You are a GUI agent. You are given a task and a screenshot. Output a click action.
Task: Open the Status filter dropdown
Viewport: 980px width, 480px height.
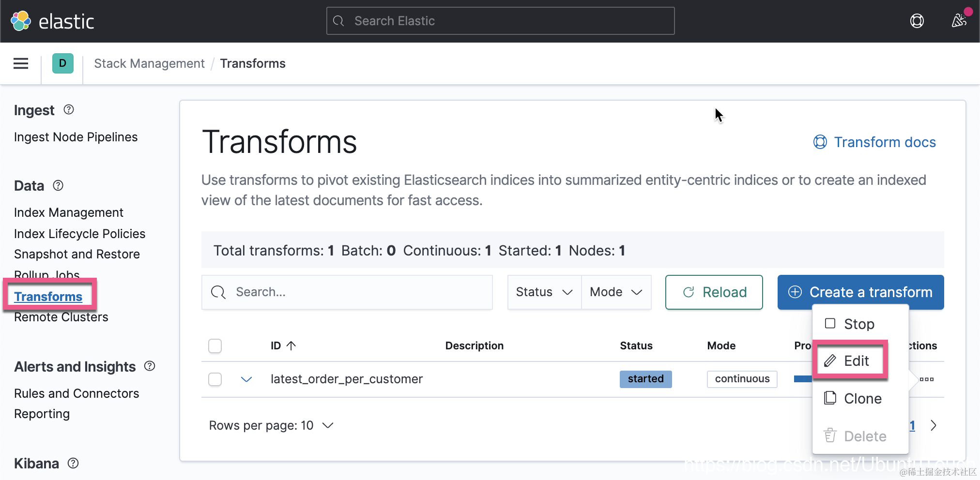pos(544,292)
